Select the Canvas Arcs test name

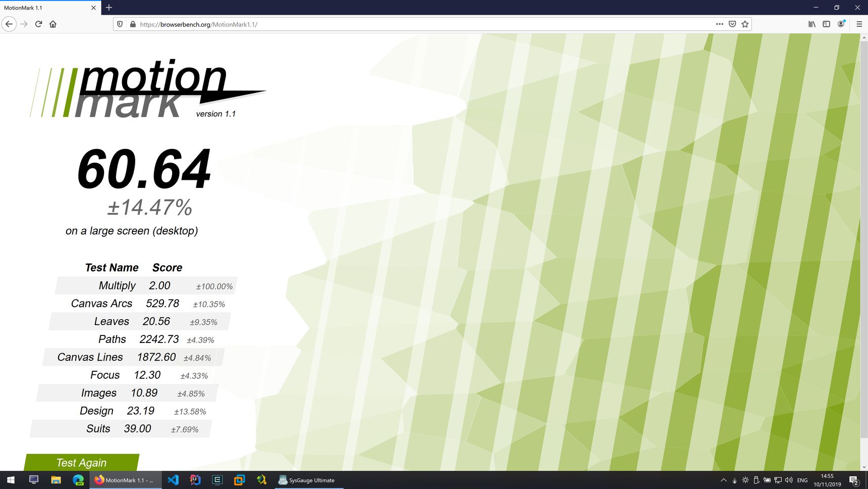point(101,303)
